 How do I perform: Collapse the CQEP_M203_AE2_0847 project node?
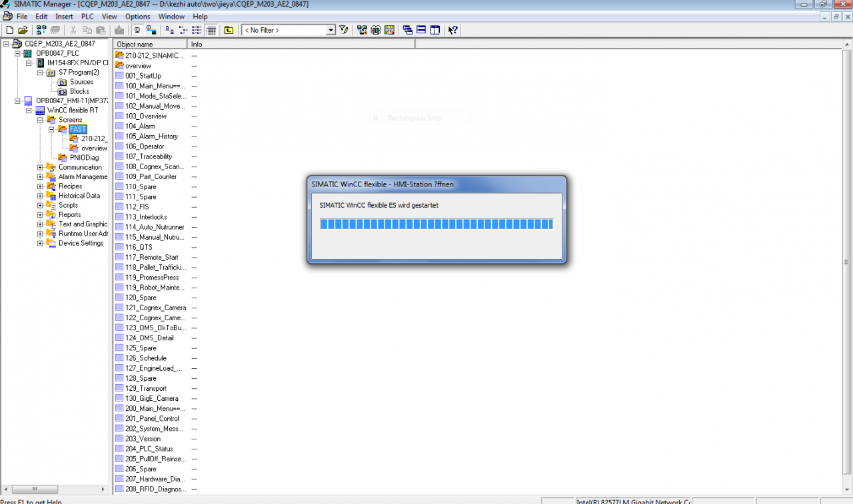(6, 44)
